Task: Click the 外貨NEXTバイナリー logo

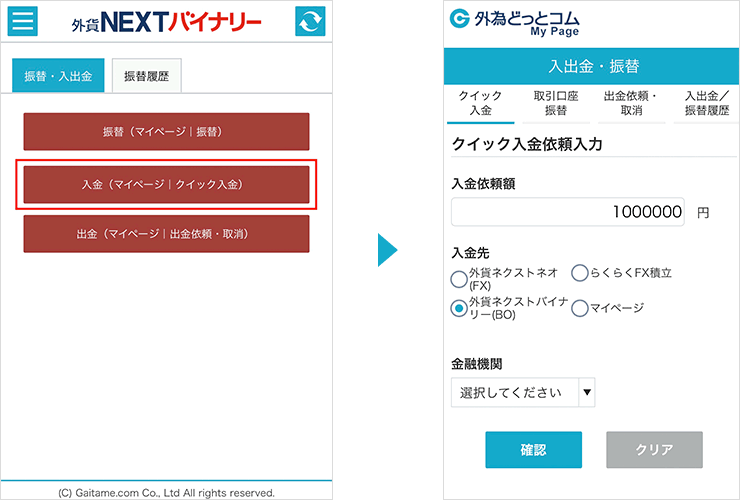Action: pos(166,21)
